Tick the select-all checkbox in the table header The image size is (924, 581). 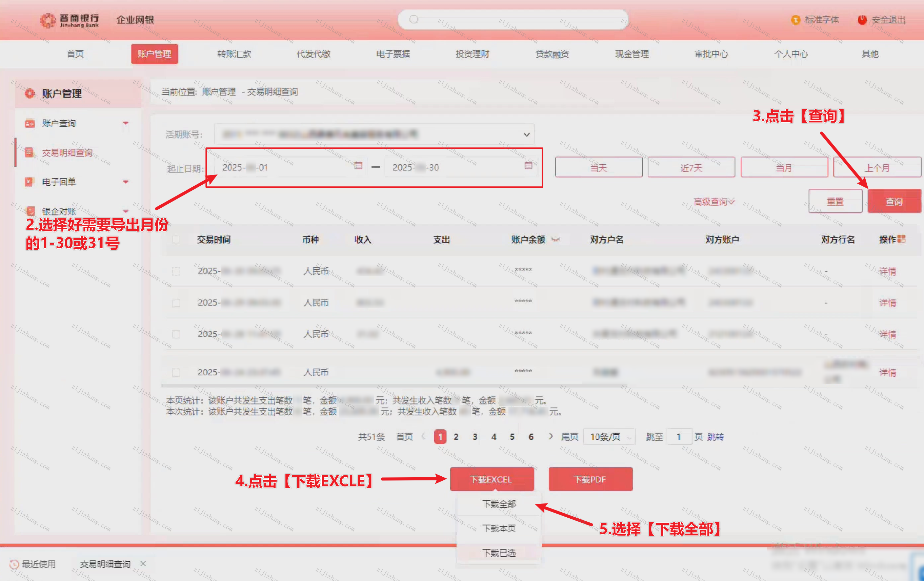click(x=176, y=240)
